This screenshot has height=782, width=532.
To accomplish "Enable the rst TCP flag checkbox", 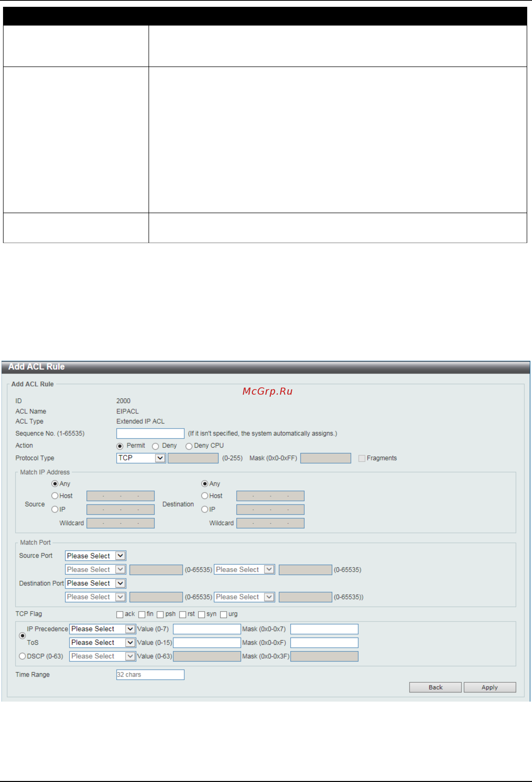I will [x=183, y=614].
